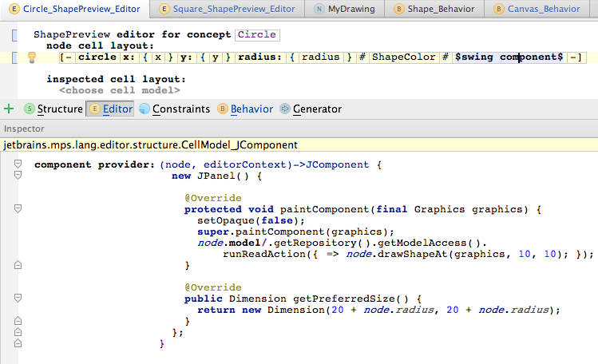Click the Generator aspect tab icon
The image size is (598, 364).
284,109
